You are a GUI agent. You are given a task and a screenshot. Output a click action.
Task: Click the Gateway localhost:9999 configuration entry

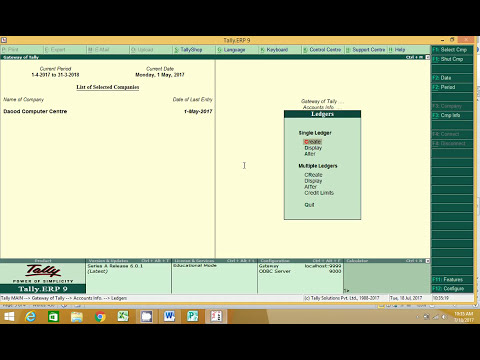pyautogui.click(x=300, y=266)
